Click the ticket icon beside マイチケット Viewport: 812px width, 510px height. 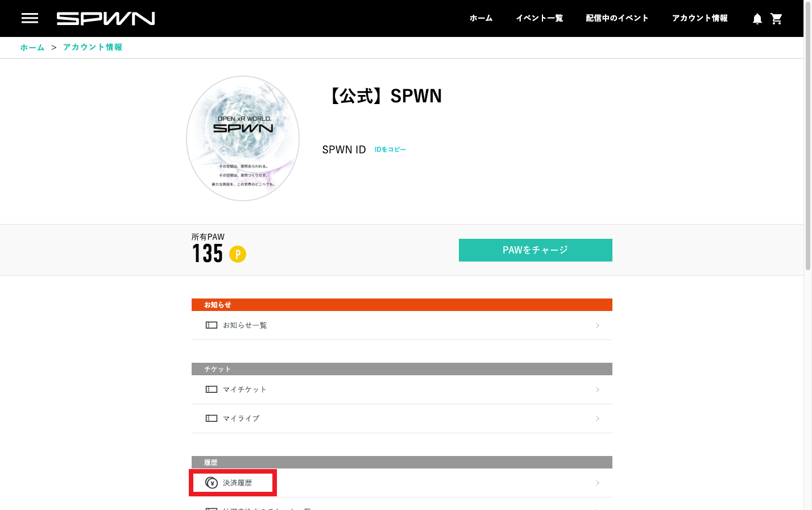(x=212, y=389)
